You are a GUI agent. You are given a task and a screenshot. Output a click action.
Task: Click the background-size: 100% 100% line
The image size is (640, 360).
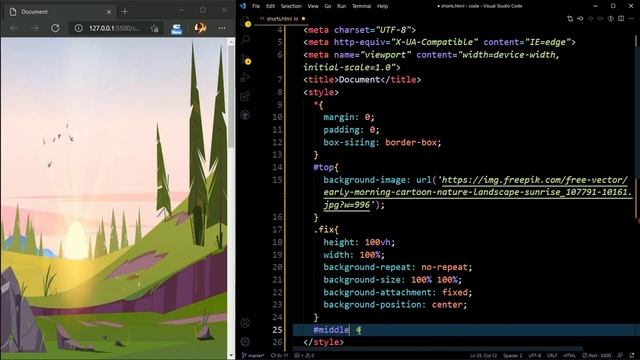pos(393,280)
